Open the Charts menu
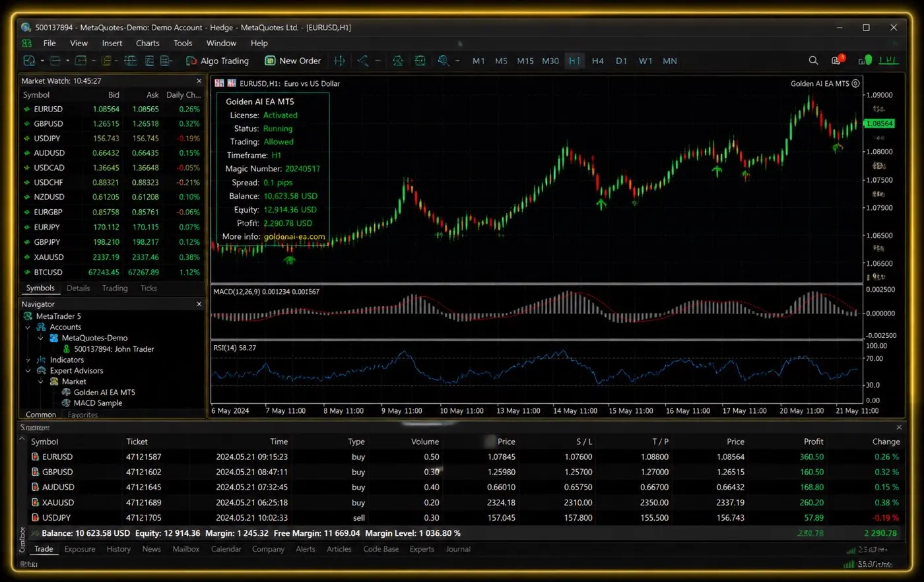The image size is (924, 582). 148,43
